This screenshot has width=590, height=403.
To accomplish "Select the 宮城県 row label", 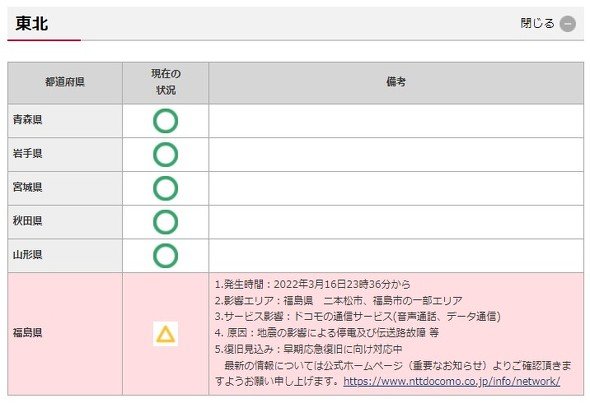I will coord(27,187).
